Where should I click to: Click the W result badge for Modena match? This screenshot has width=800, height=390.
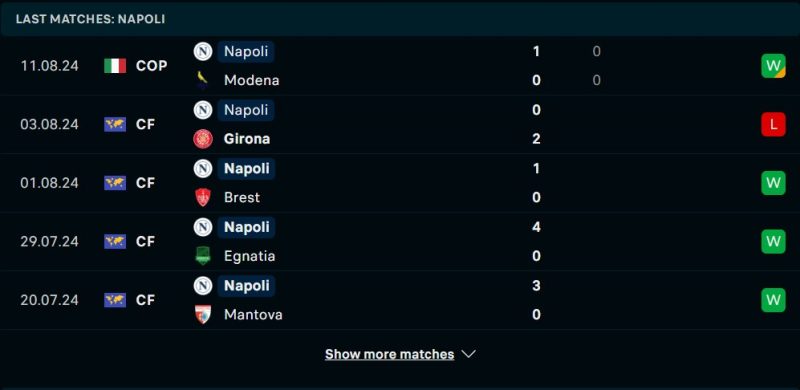click(773, 66)
